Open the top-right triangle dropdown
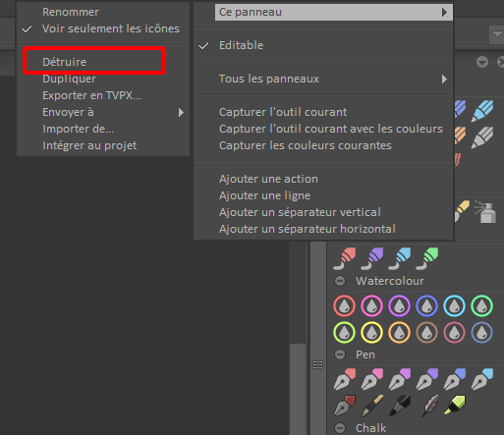The width and height of the screenshot is (504, 435). tap(497, 34)
